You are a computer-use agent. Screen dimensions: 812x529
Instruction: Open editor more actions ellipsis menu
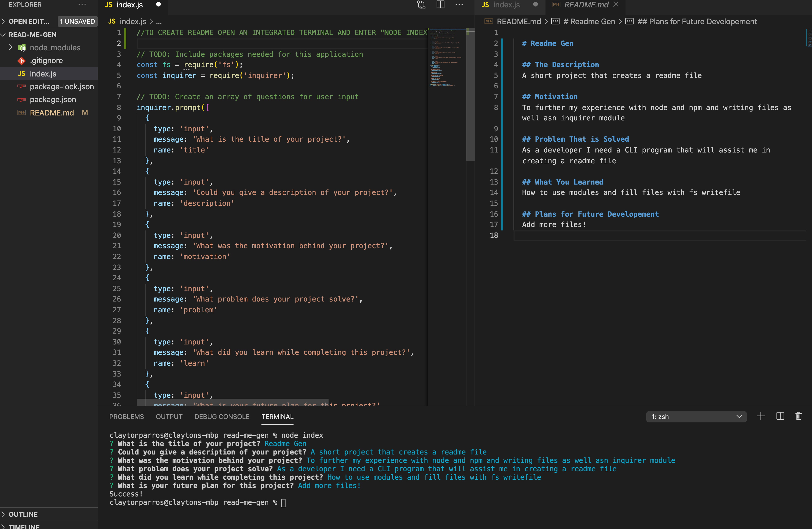459,5
